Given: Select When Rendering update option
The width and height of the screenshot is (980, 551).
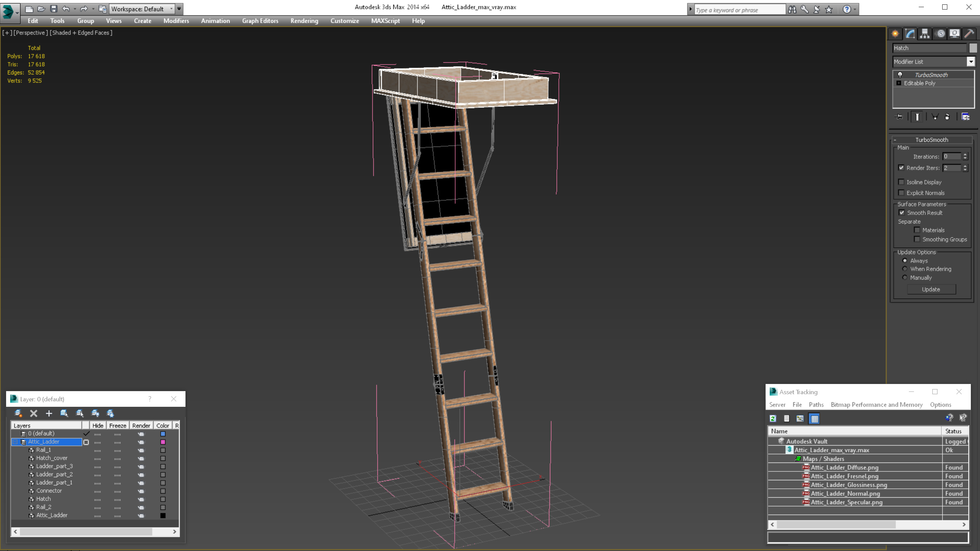Looking at the screenshot, I should [x=905, y=269].
